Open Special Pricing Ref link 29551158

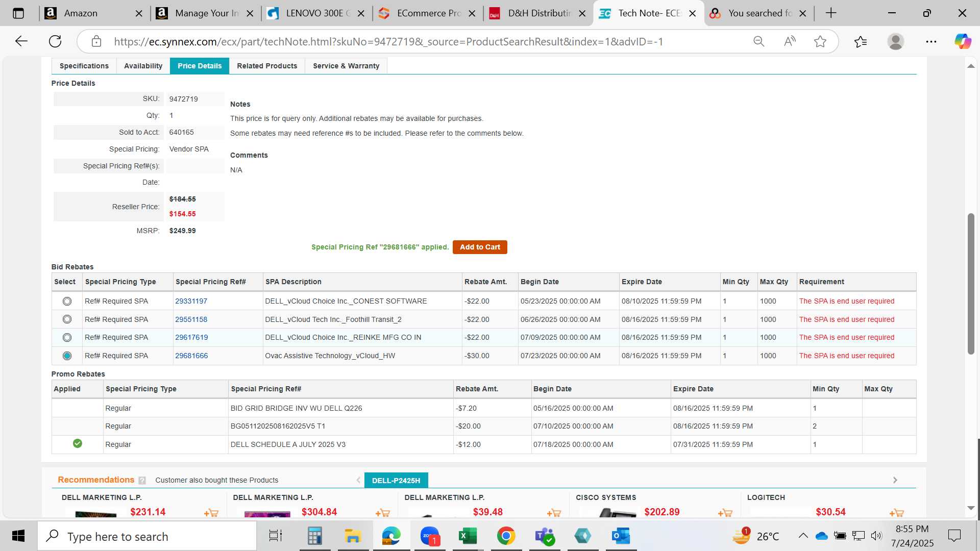[x=191, y=319]
